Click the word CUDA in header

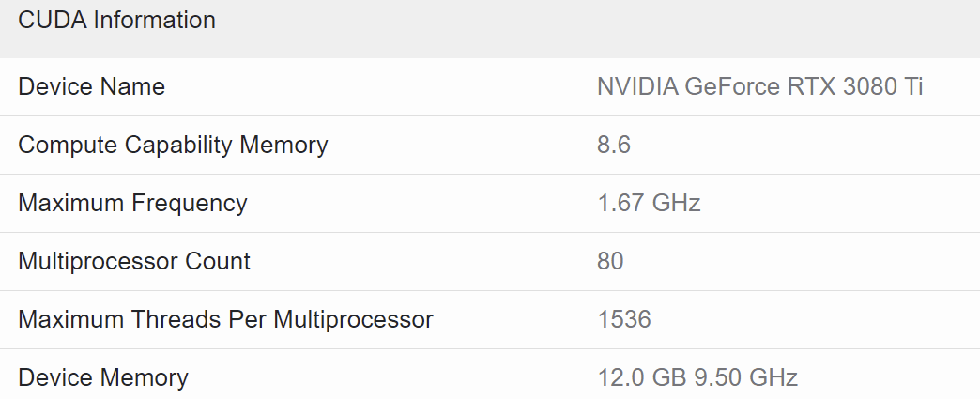coord(50,20)
